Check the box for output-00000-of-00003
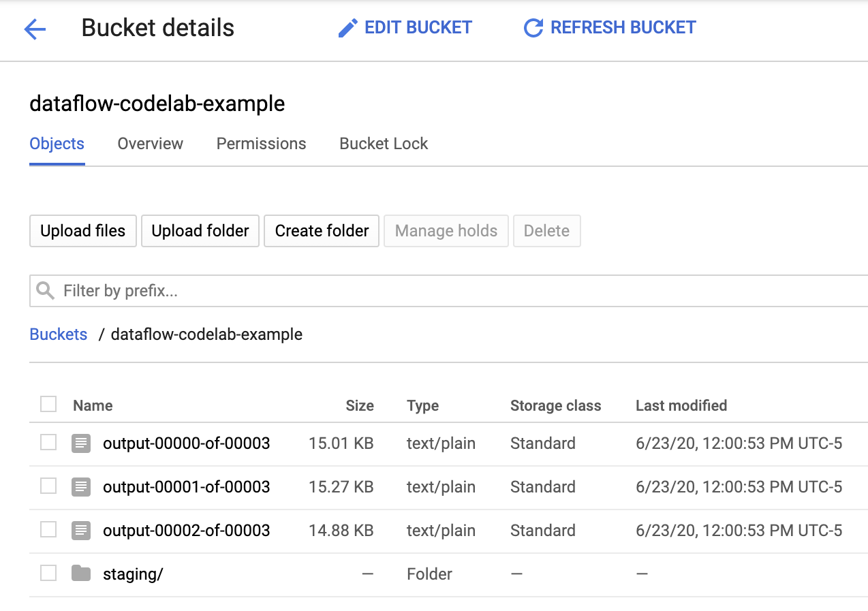Image resolution: width=868 pixels, height=611 pixels. pos(48,443)
